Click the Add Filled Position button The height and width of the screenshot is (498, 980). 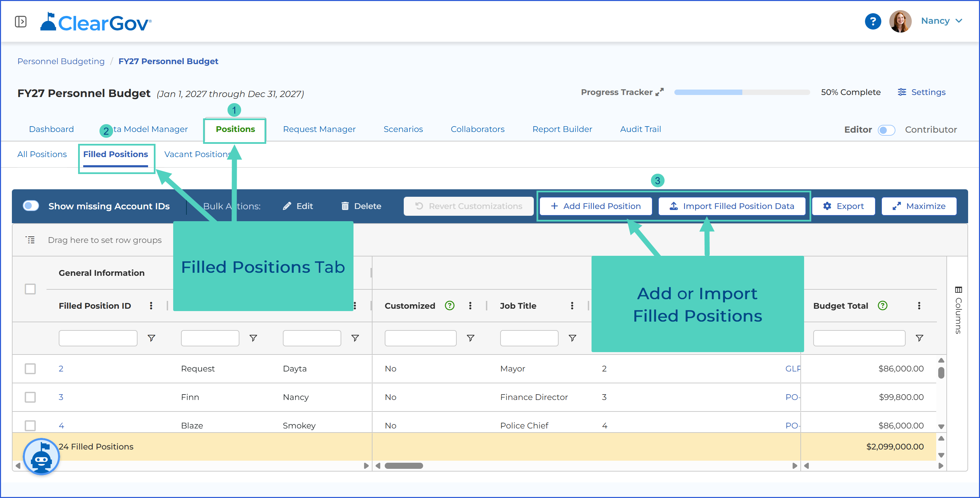595,206
